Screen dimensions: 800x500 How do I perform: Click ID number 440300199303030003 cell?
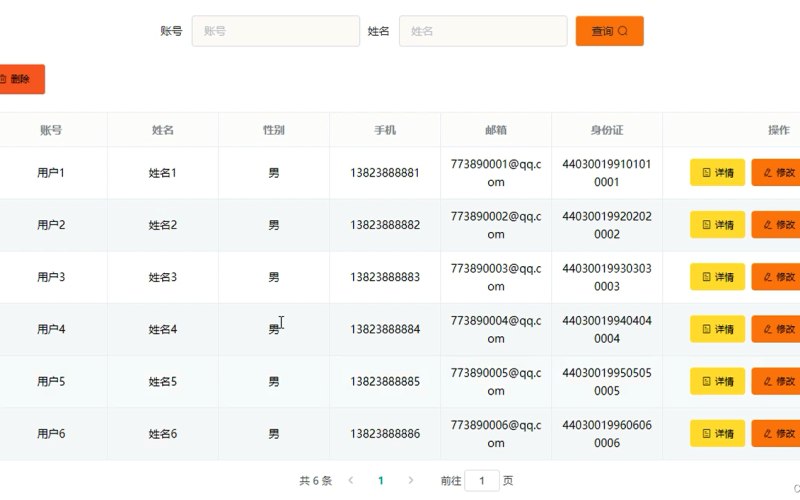pyautogui.click(x=607, y=277)
